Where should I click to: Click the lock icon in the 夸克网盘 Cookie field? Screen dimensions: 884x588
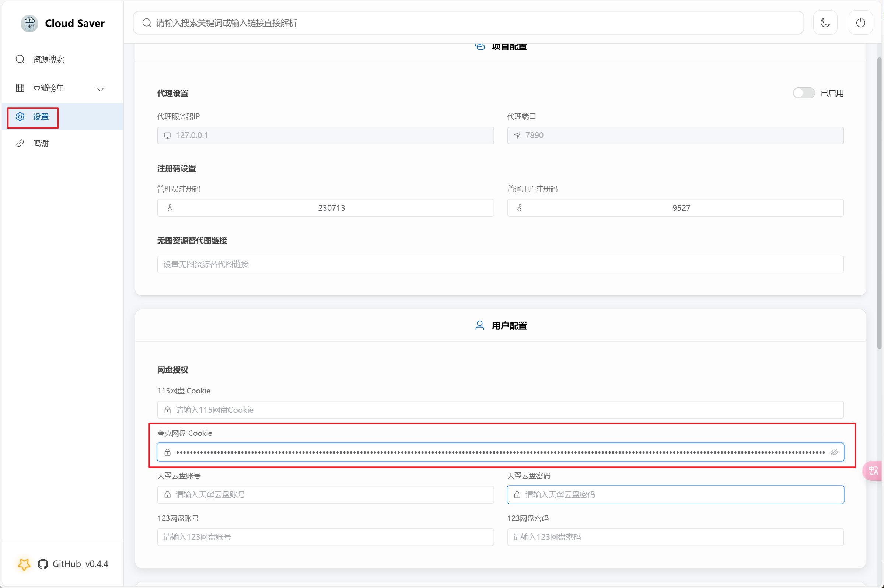pos(168,452)
